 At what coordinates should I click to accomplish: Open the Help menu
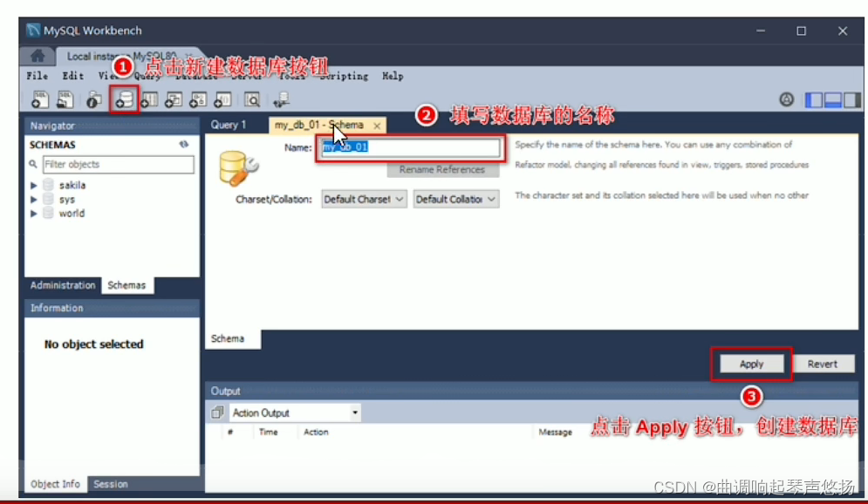(393, 76)
